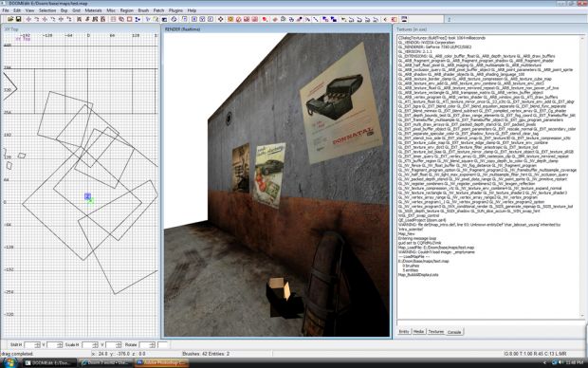Click the red dot toolbar icon
The image size is (588, 368).
265,19
